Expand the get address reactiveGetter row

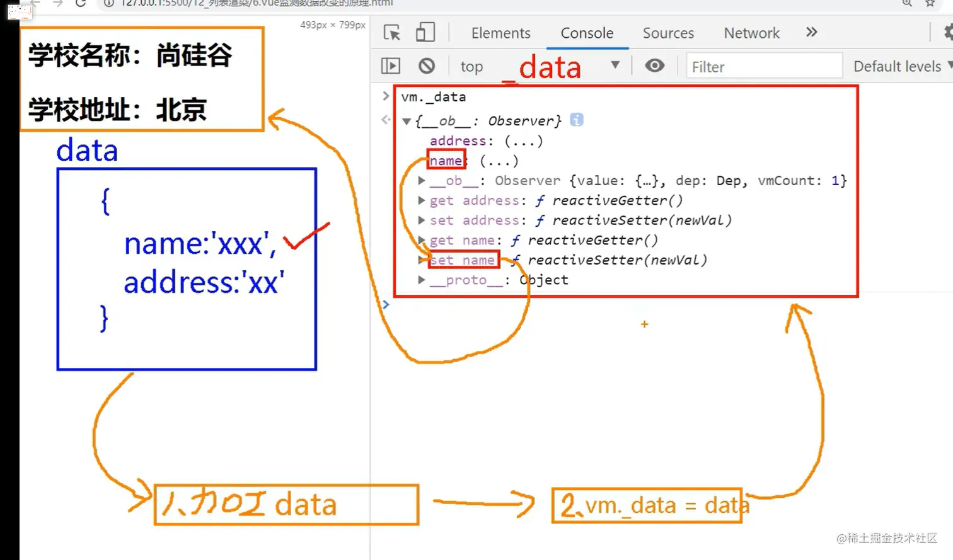pyautogui.click(x=422, y=200)
